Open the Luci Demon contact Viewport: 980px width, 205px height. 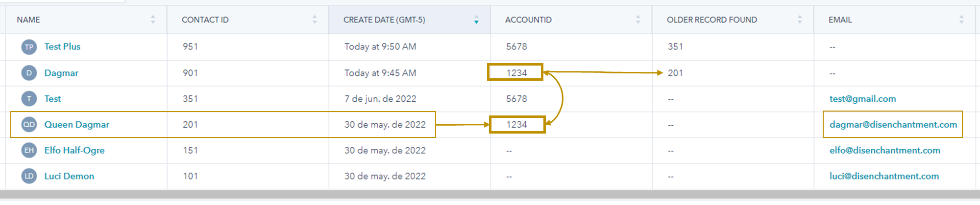click(x=69, y=176)
